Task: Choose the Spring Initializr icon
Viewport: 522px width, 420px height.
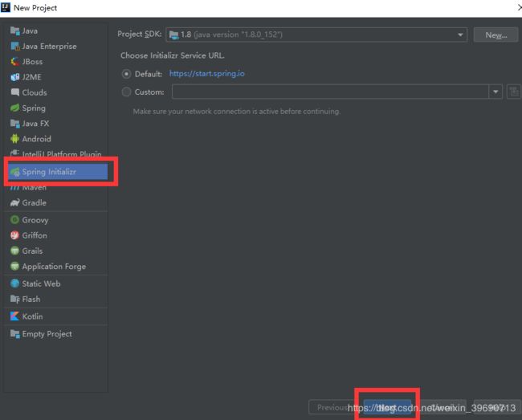Action: point(14,172)
